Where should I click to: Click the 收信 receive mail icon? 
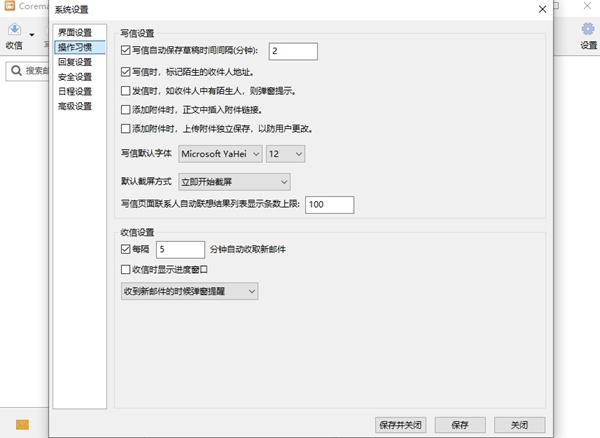[15, 29]
